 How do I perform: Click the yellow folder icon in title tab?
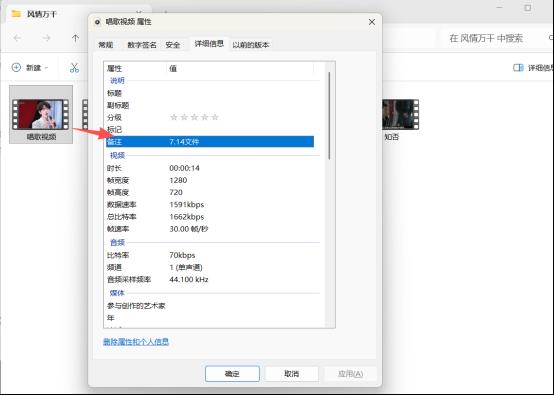click(16, 14)
